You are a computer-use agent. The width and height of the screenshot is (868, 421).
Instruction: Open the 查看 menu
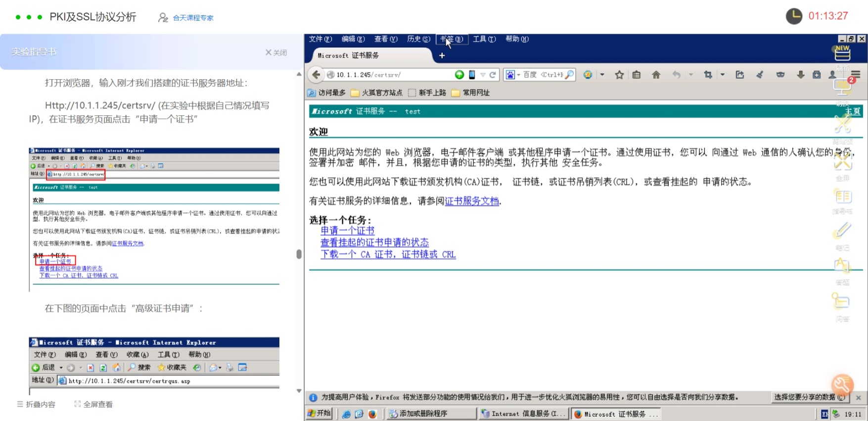386,39
